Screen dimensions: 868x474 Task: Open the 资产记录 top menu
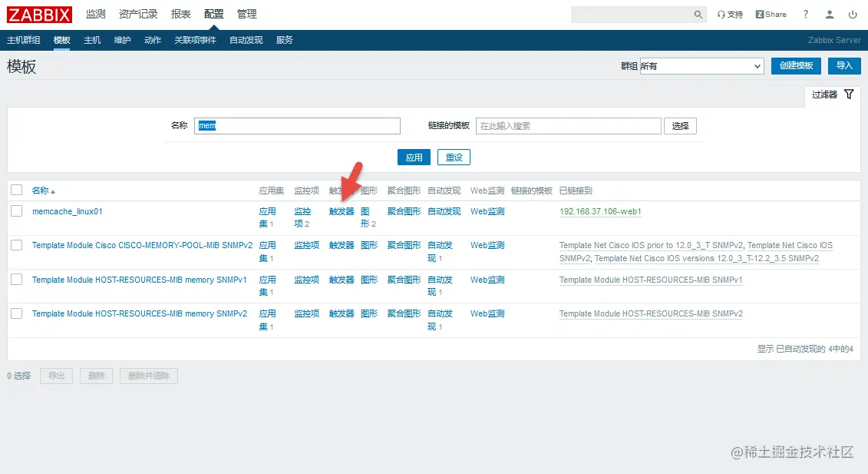tap(138, 15)
